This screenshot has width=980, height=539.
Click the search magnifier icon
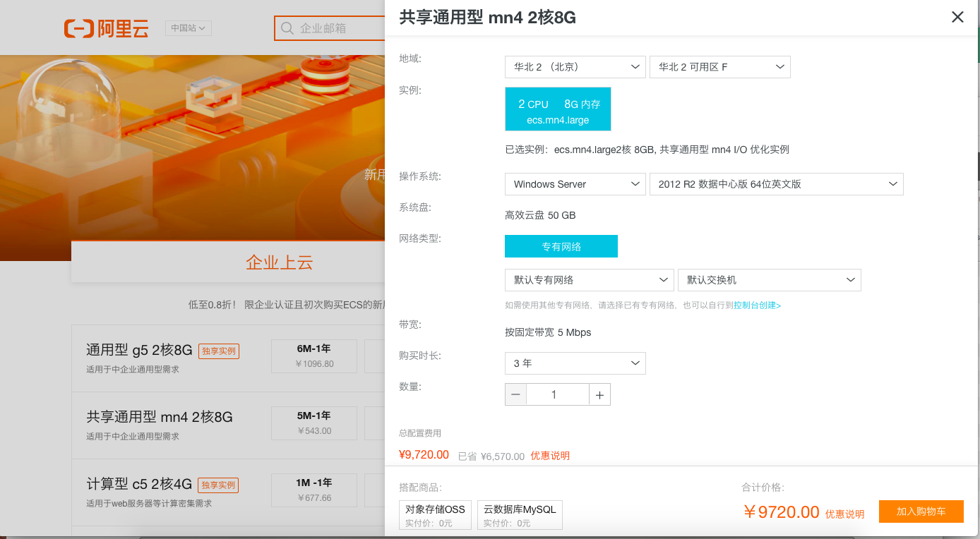point(287,28)
